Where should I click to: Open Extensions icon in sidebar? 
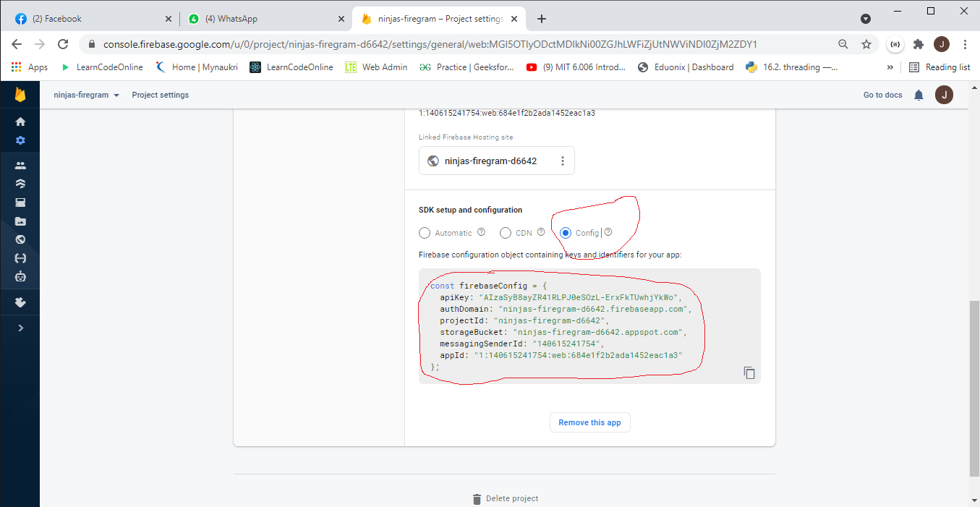click(x=20, y=302)
